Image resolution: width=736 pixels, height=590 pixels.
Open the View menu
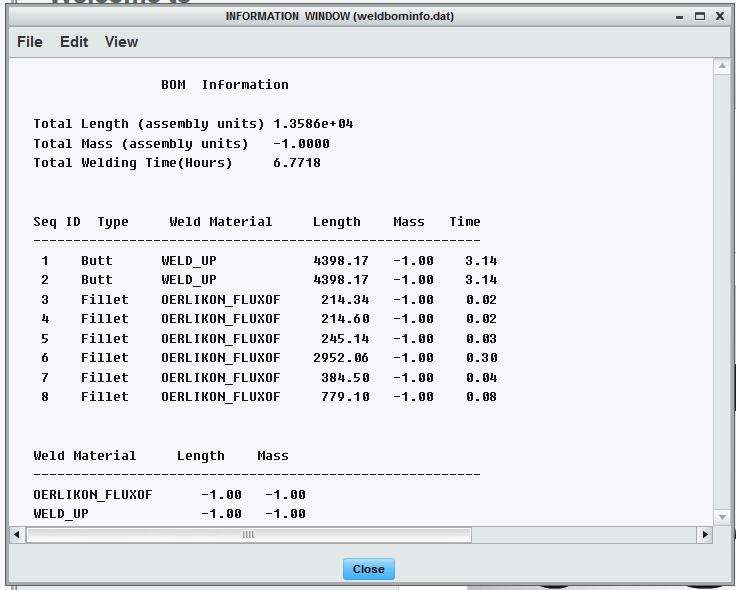[x=121, y=42]
